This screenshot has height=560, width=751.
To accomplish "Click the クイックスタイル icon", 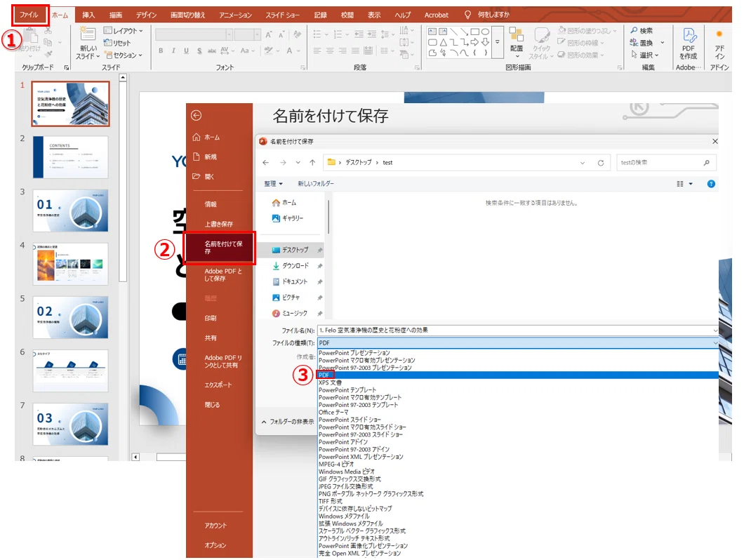I will 542,36.
